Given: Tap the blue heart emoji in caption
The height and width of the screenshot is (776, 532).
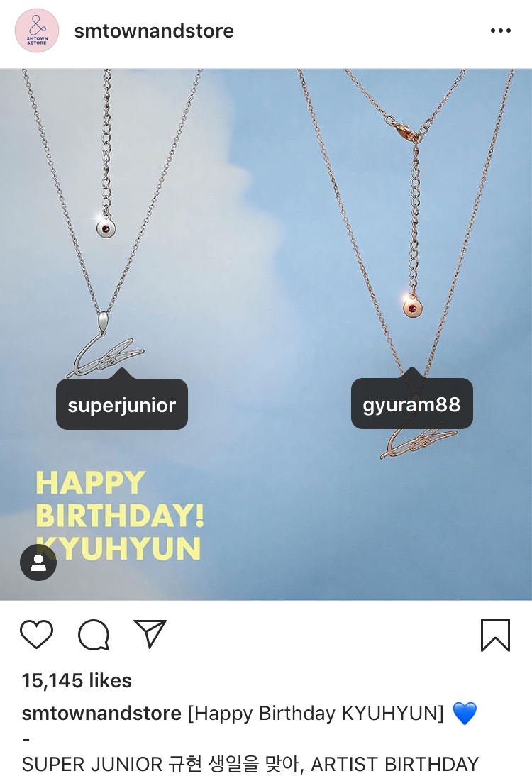Looking at the screenshot, I should (464, 713).
